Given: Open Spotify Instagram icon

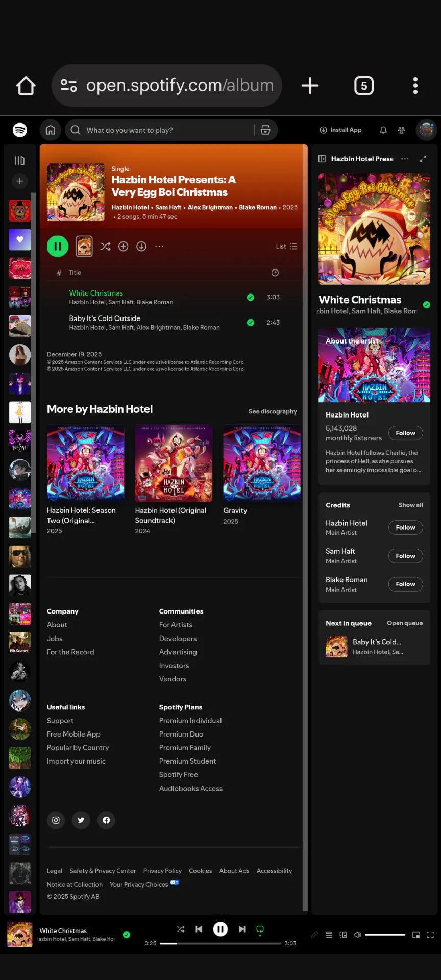Looking at the screenshot, I should point(56,820).
